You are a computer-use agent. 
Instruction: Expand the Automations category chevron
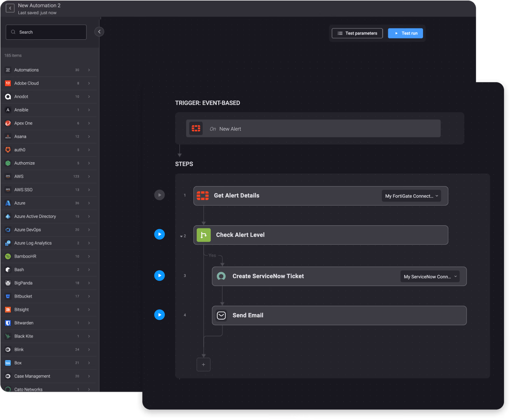89,70
